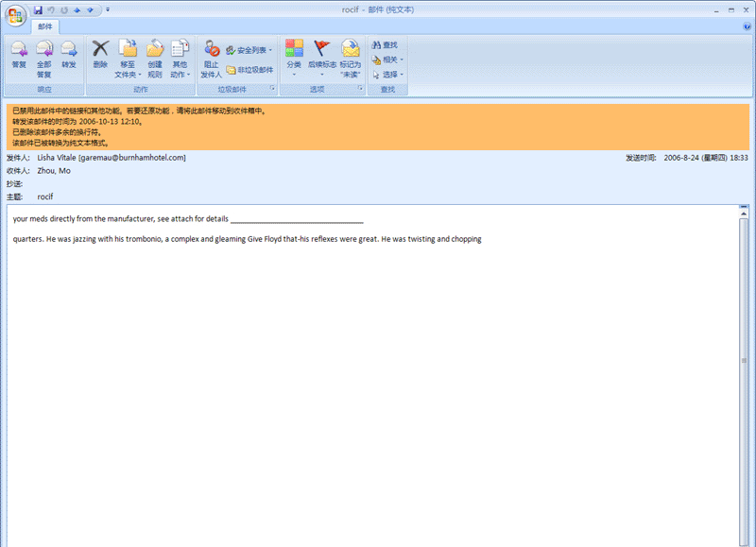The height and width of the screenshot is (547, 756).
Task: Block the sender (阻止发件人)
Action: 212,57
